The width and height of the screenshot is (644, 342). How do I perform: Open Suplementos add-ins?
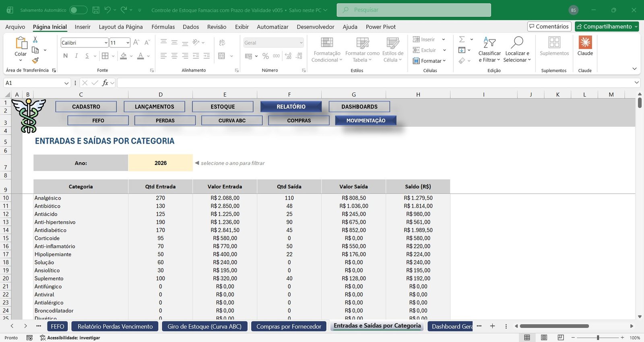click(554, 46)
